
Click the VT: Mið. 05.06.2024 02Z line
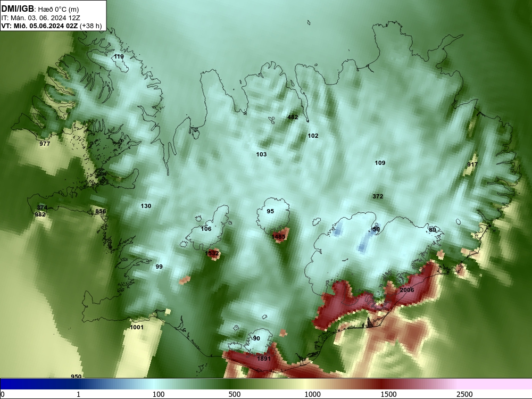(x=51, y=26)
